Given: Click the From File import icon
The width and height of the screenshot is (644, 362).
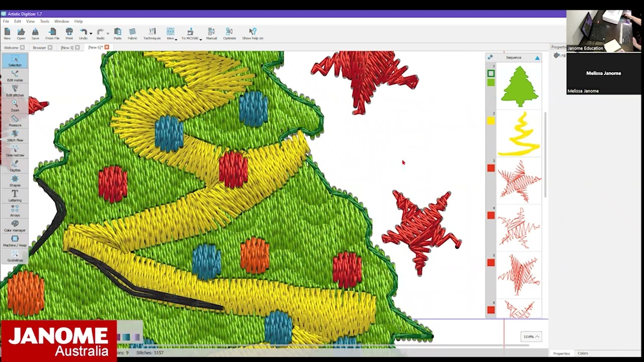Looking at the screenshot, I should click(52, 33).
